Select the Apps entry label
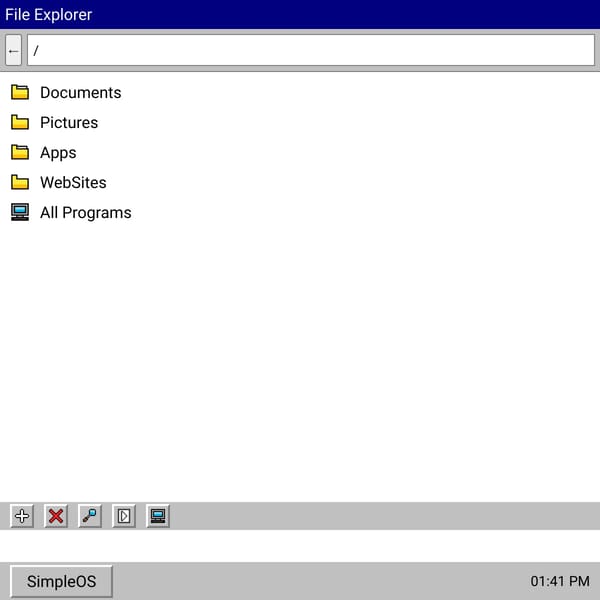600x600 pixels. click(58, 153)
